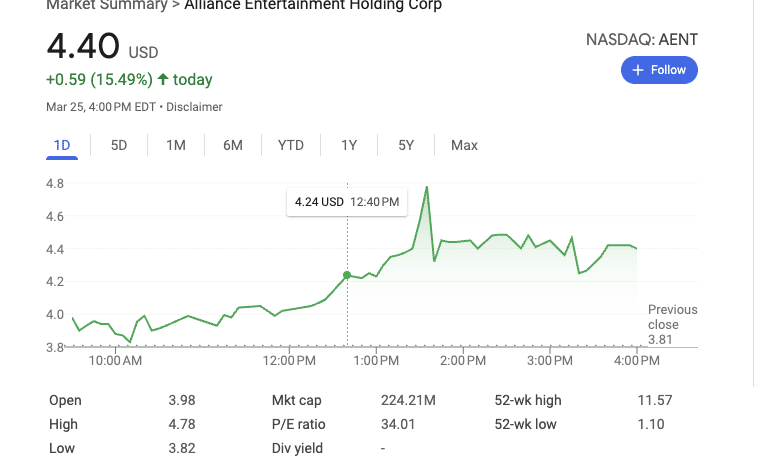Switch to the 5D time range tab
The height and width of the screenshot is (476, 766).
click(119, 145)
